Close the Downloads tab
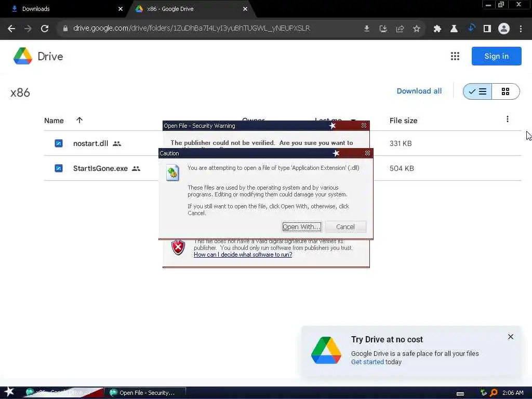Viewport: 532px width, 399px height. [x=121, y=9]
